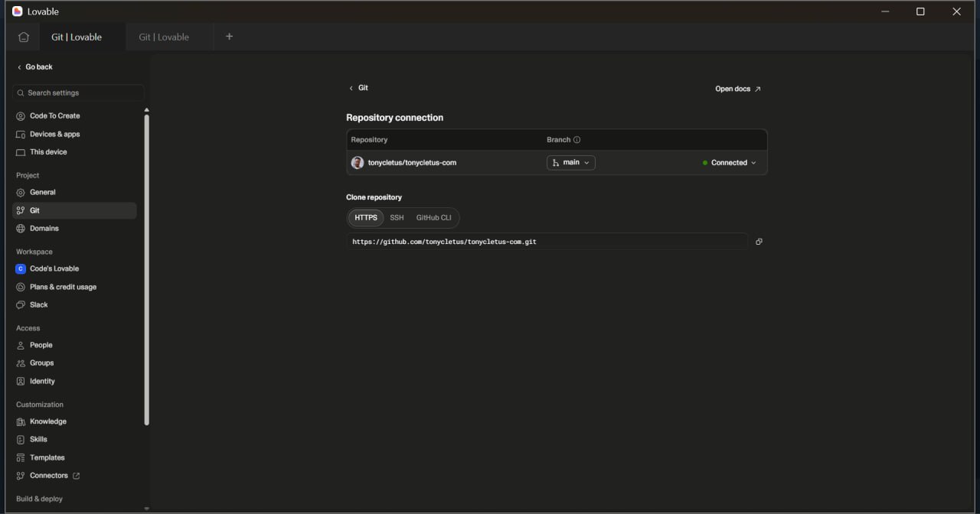The height and width of the screenshot is (514, 980).
Task: Click the This device monitor icon
Action: click(x=21, y=152)
